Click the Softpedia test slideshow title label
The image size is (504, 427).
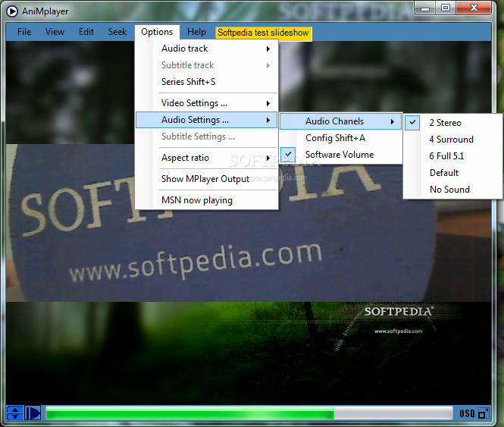coord(263,33)
